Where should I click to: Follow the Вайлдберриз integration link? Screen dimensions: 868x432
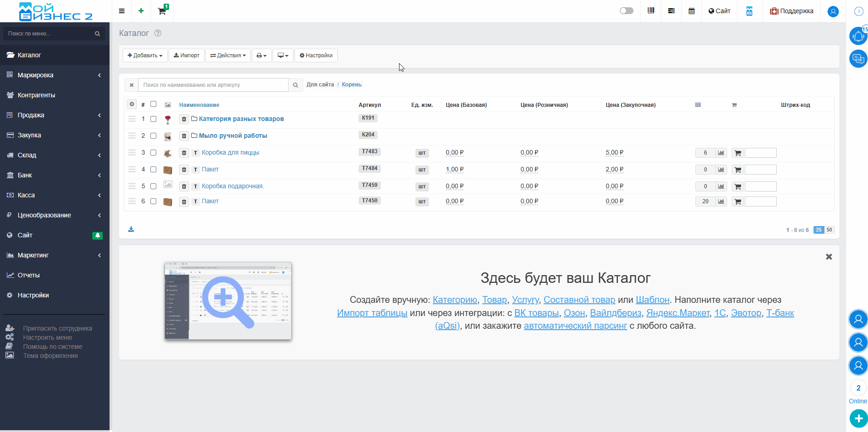[x=615, y=313]
